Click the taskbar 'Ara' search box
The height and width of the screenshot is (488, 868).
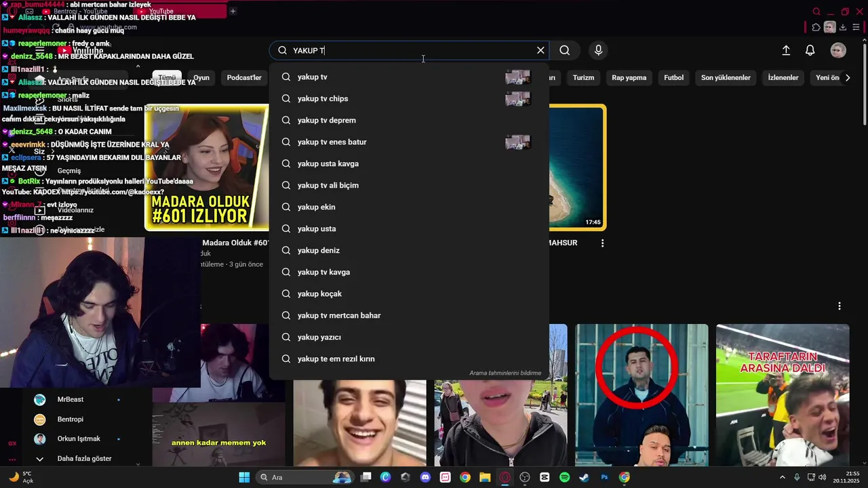pos(305,477)
